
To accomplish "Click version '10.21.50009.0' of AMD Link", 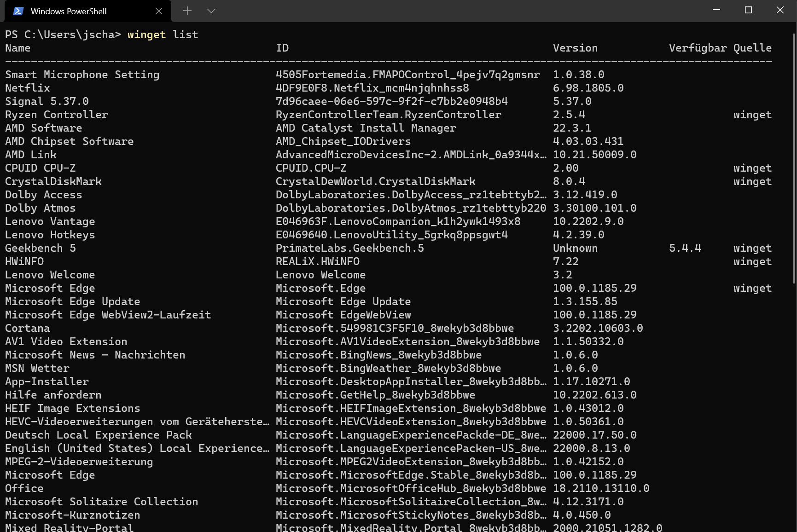I will click(x=595, y=155).
